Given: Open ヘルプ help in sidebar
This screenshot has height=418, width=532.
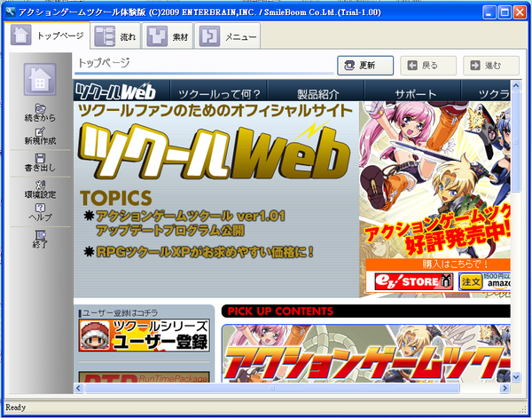Looking at the screenshot, I should pos(40,213).
